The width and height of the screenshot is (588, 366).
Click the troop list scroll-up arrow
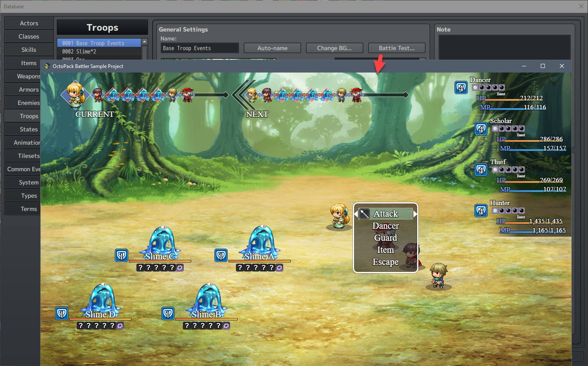(x=144, y=42)
